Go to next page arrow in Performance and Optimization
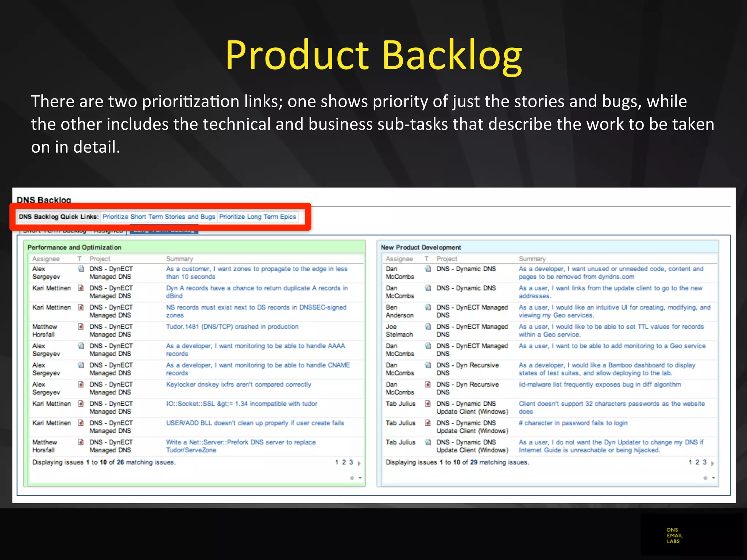This screenshot has width=747, height=560. (359, 463)
